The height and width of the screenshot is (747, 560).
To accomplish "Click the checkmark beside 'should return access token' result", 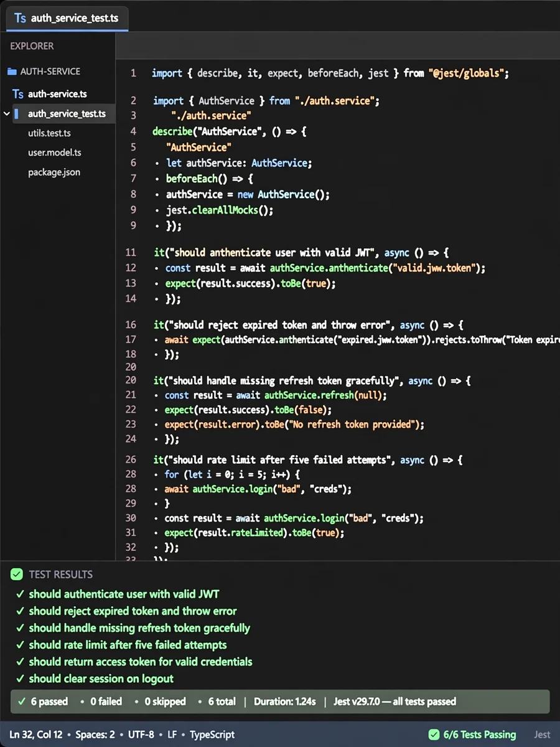I will click(x=21, y=662).
